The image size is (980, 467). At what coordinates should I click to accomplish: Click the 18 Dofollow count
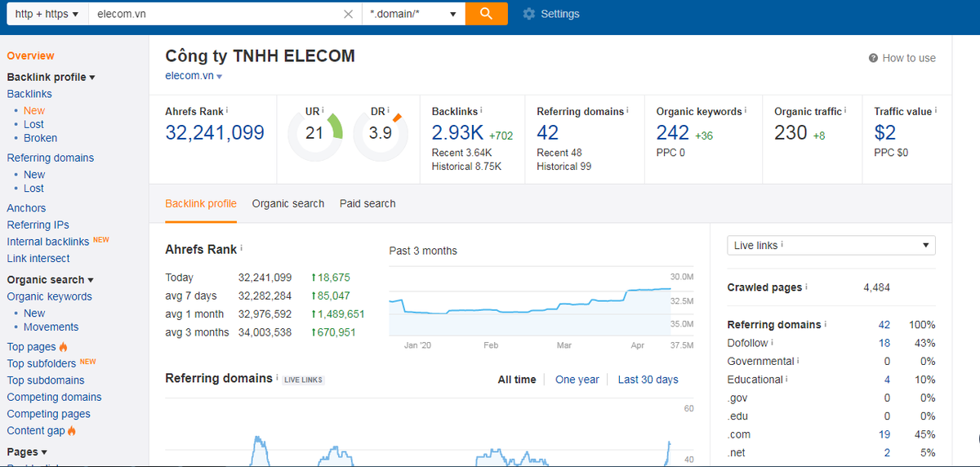click(x=884, y=343)
